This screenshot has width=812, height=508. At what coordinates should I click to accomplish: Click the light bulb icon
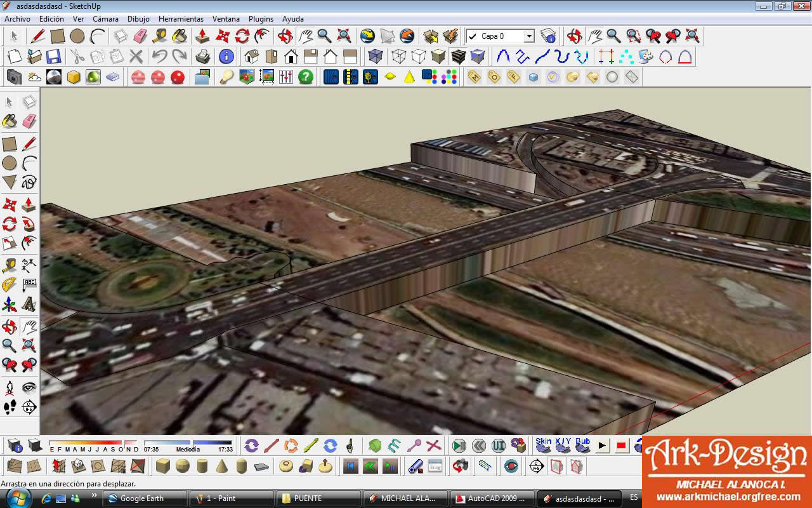(x=226, y=77)
